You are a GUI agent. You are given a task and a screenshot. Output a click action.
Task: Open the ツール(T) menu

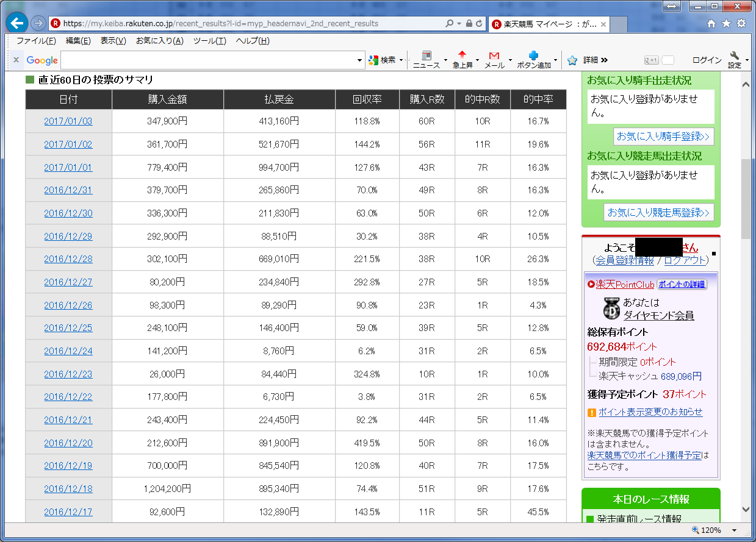click(209, 41)
